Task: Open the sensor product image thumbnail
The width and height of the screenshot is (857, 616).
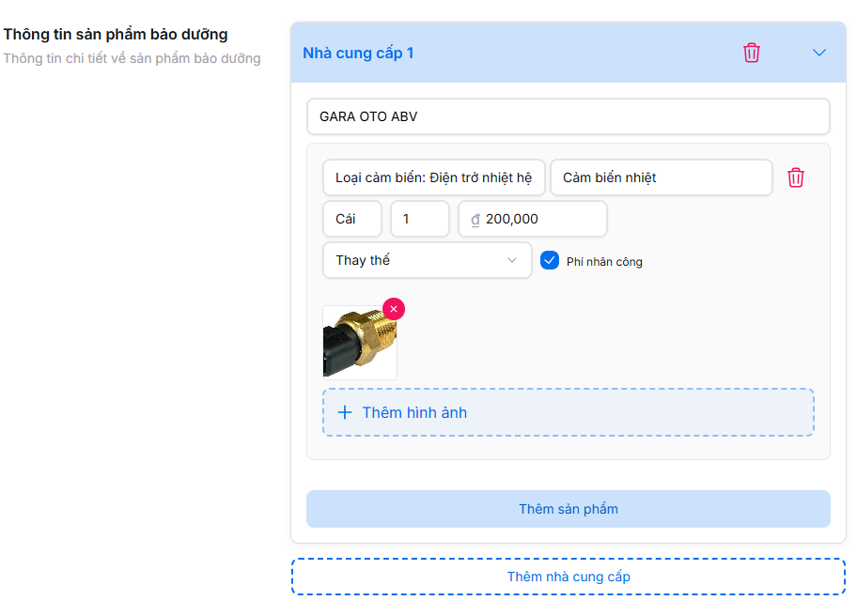Action: (358, 345)
